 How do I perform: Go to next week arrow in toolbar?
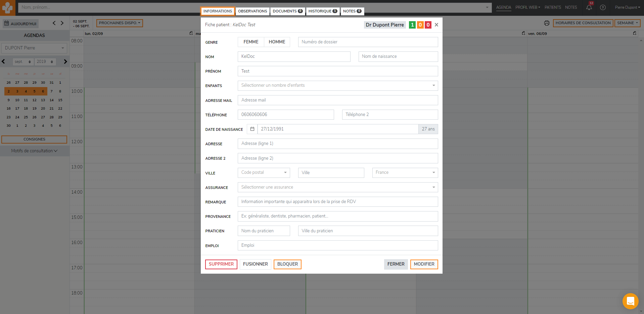coord(62,23)
